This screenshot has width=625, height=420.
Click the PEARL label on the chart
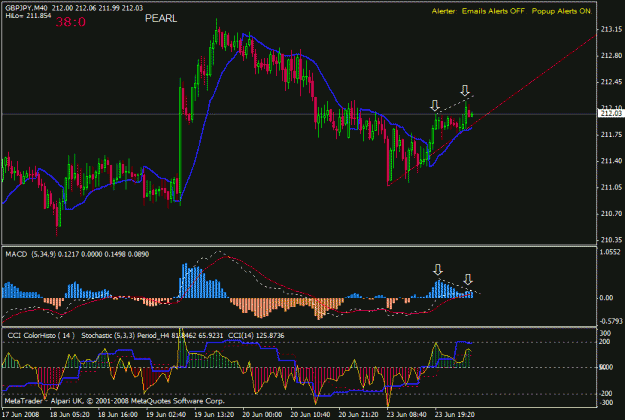[161, 18]
